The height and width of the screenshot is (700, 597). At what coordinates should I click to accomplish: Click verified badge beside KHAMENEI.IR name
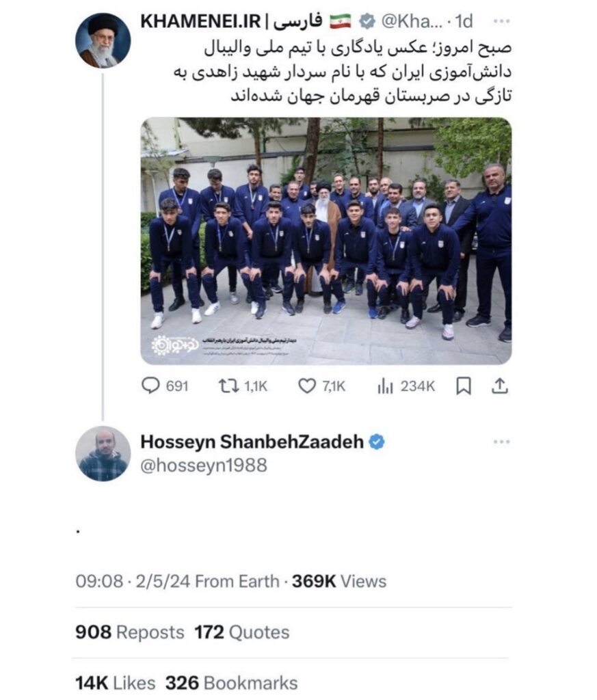(367, 21)
